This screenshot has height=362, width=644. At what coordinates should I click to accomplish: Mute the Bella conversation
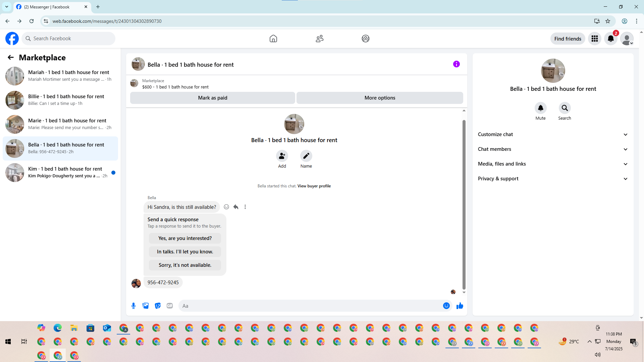pos(540,108)
